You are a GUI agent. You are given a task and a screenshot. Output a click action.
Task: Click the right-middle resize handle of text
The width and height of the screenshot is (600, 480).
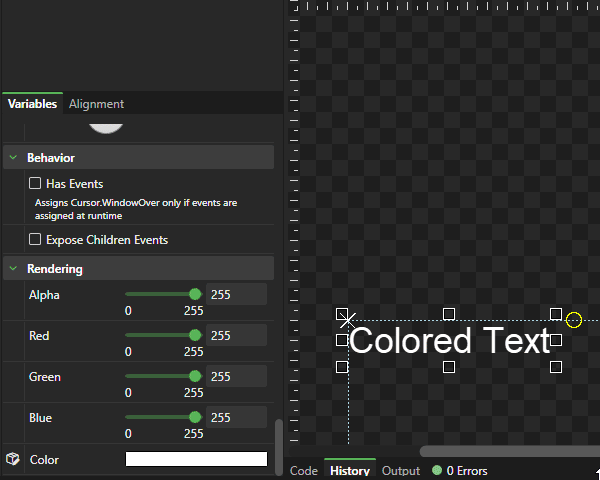click(x=556, y=340)
